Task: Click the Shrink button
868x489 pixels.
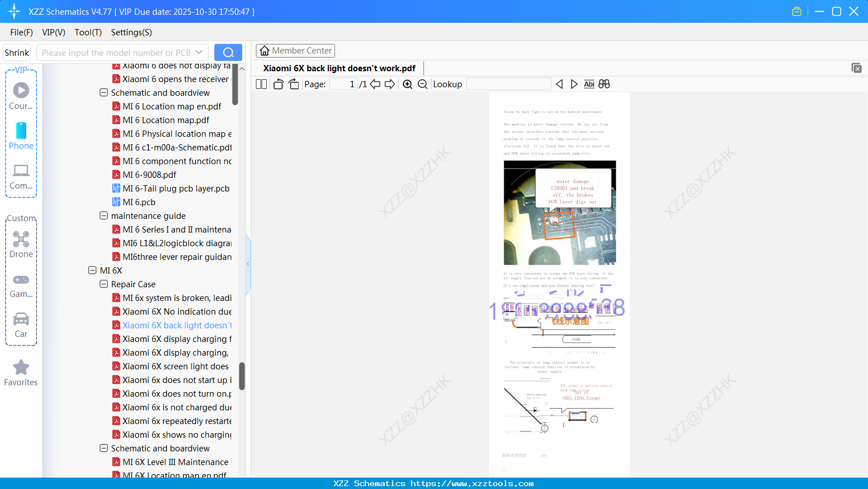Action: pos(17,52)
